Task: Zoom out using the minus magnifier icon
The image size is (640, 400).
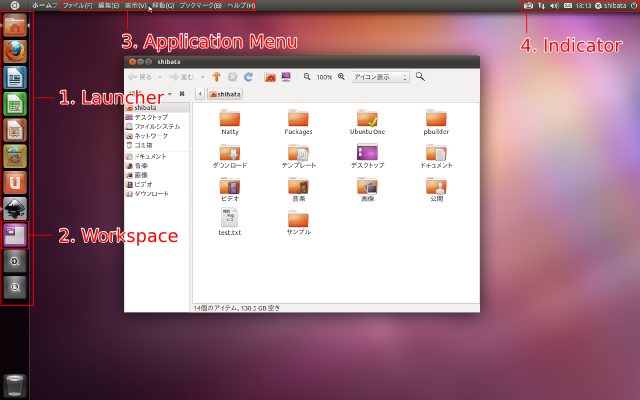Action: 307,77
